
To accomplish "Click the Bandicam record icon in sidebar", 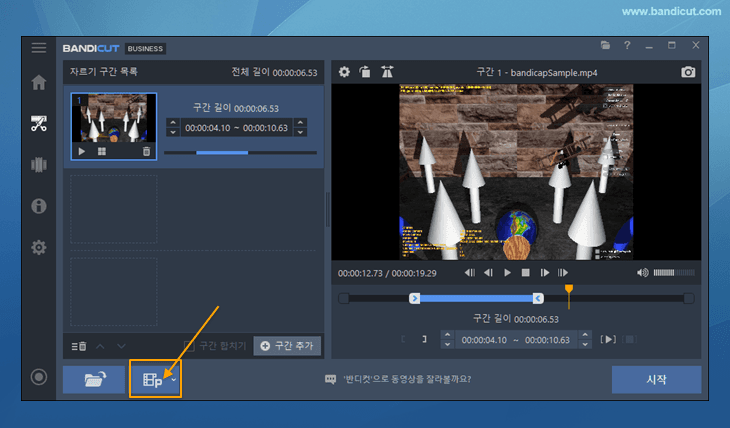I will tap(39, 377).
